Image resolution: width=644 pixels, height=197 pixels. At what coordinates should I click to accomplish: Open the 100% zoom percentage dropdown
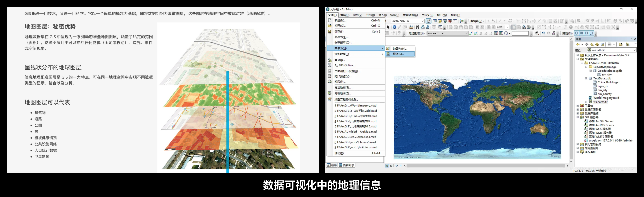pyautogui.click(x=508, y=27)
